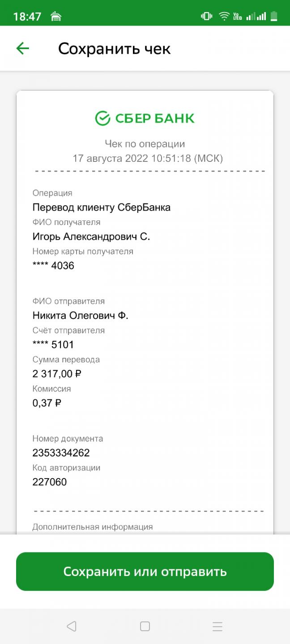Screen dimensions: 290x644
Task: Tap the Wi-Fi status bar icon
Action: pyautogui.click(x=224, y=17)
